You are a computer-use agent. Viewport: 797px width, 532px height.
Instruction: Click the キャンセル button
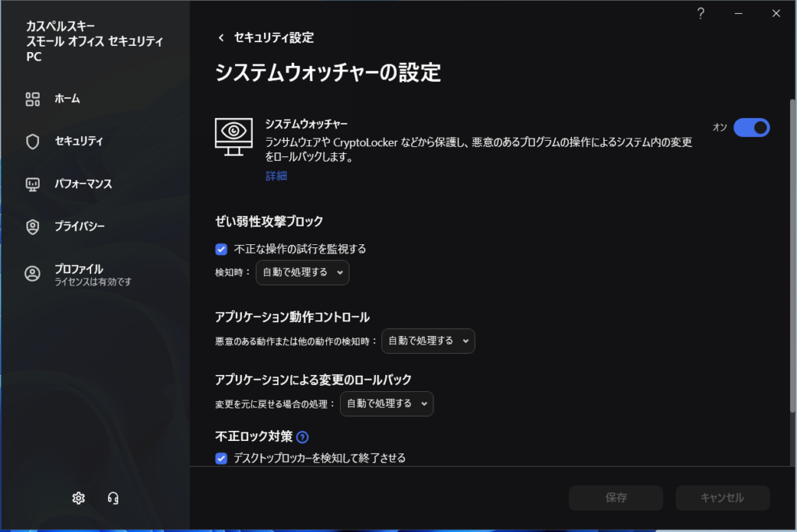(x=722, y=498)
